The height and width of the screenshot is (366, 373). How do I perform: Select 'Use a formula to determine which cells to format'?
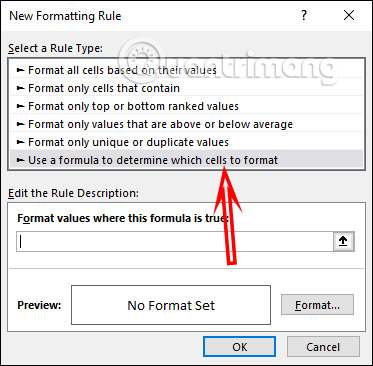187,159
